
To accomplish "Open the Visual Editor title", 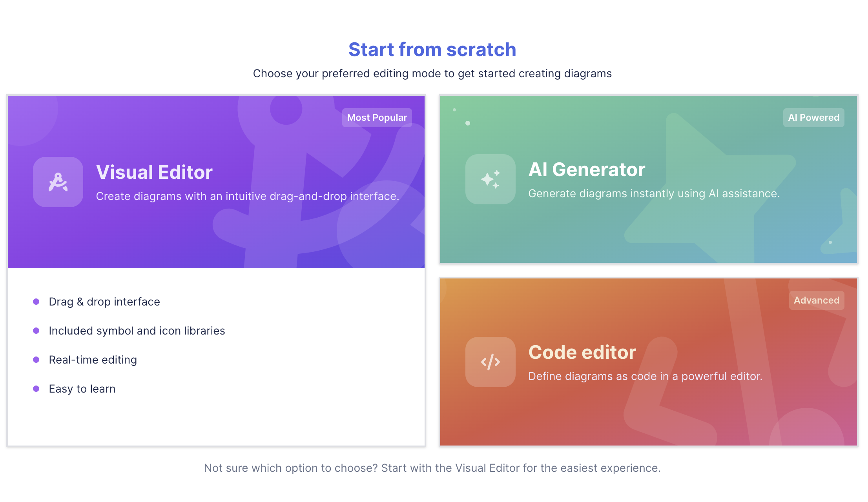I will pyautogui.click(x=154, y=172).
